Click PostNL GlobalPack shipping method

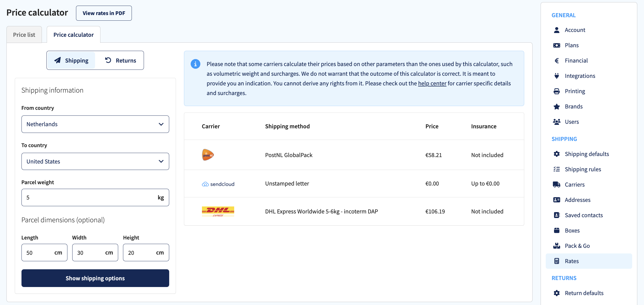coord(289,155)
